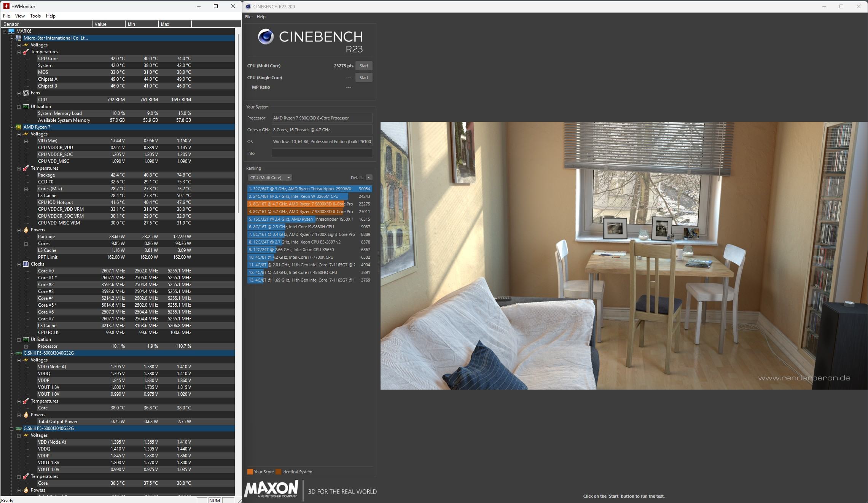868x503 pixels.
Task: Click the Min column header
Action: (x=142, y=24)
